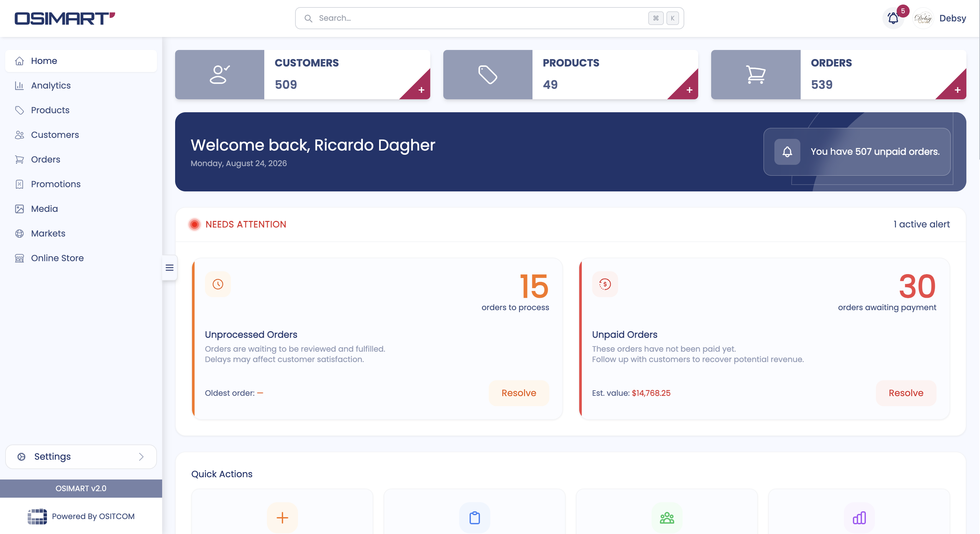
Task: Click the Customers people icon in sidebar
Action: (x=19, y=135)
